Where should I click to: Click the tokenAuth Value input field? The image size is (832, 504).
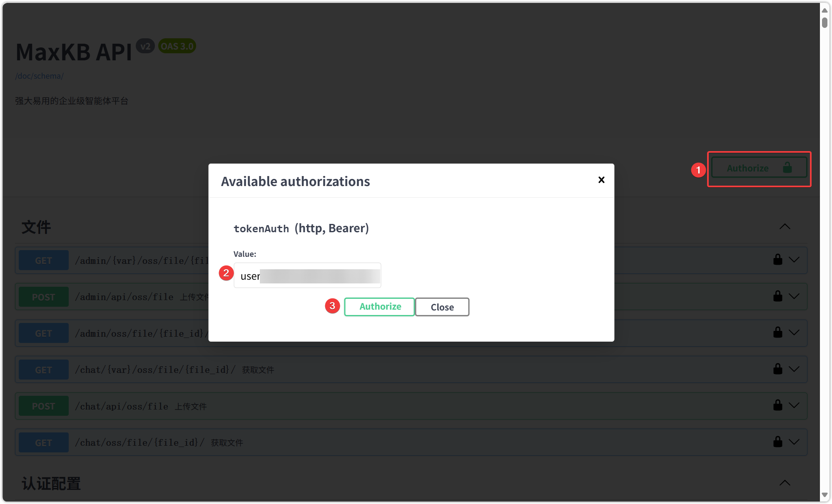click(307, 276)
